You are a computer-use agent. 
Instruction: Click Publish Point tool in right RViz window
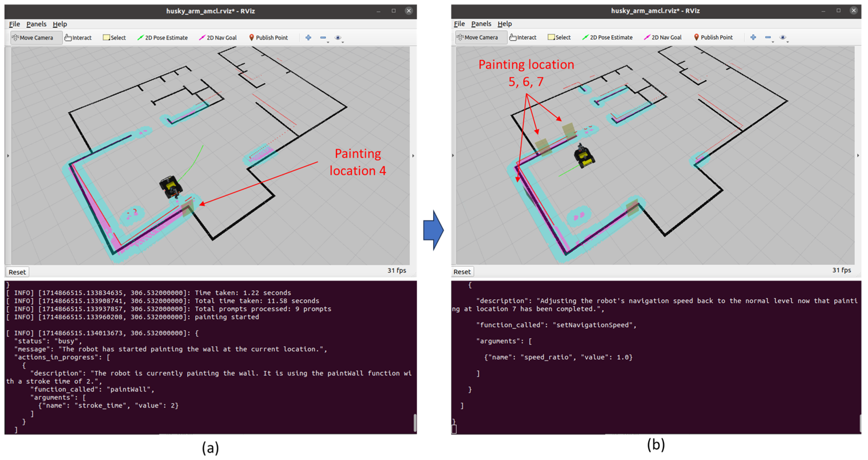(x=713, y=37)
